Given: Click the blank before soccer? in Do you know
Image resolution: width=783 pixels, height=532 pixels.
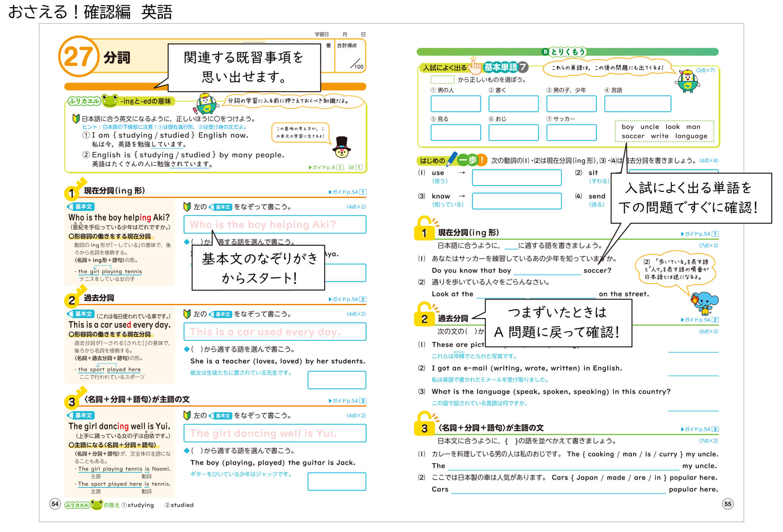Looking at the screenshot, I should tap(547, 271).
